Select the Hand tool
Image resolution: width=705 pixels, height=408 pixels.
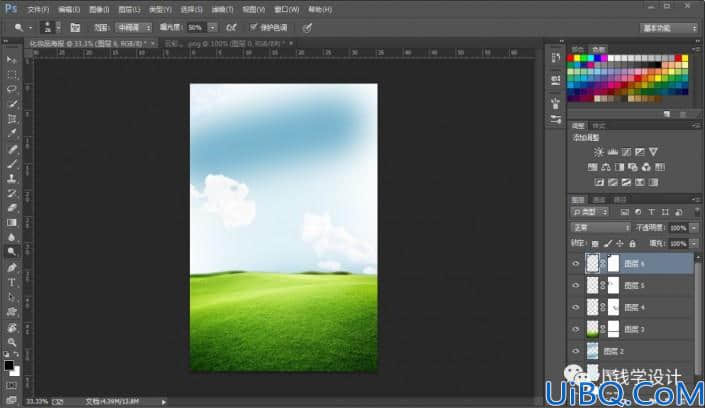[12, 327]
